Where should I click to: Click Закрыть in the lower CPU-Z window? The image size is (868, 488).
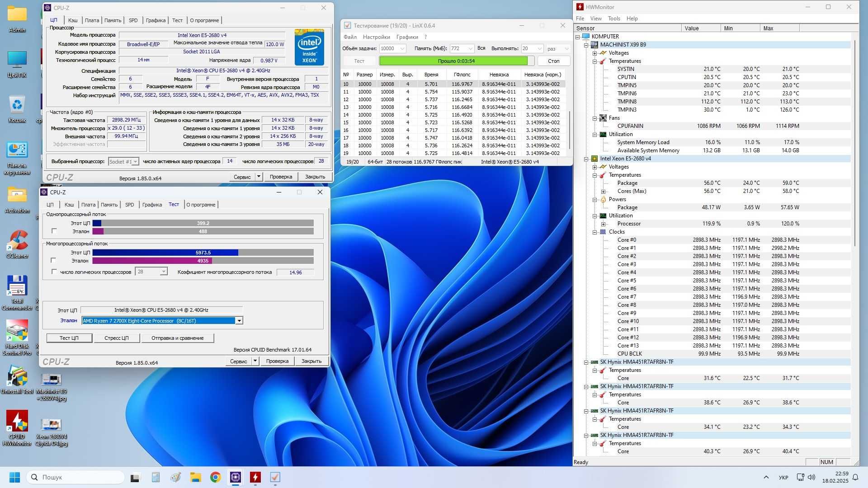[x=311, y=361]
